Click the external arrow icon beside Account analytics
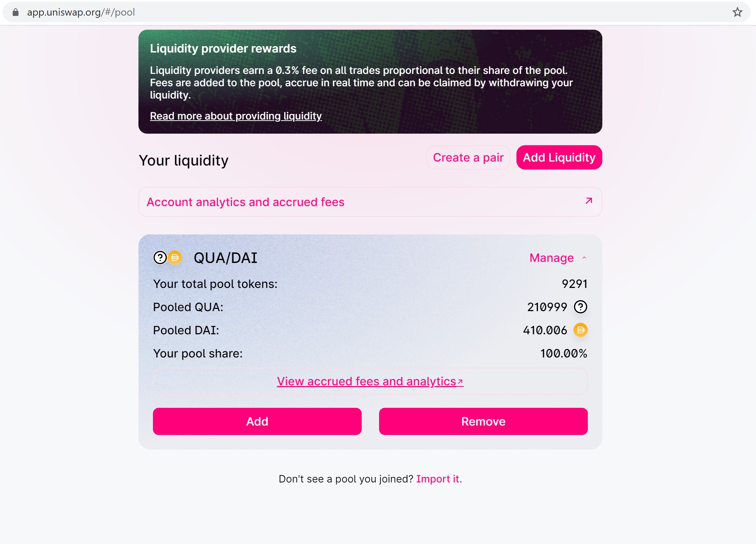Screen dimensions: 756x544 coord(589,201)
